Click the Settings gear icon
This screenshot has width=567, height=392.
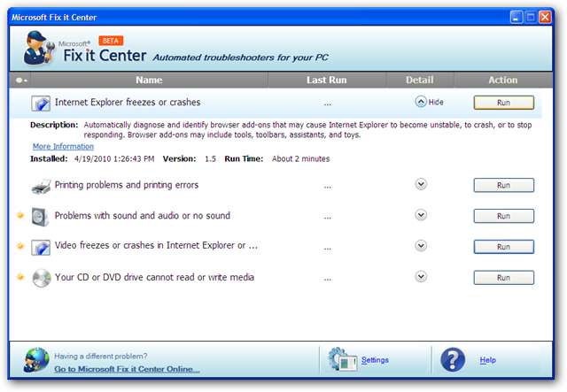point(342,360)
